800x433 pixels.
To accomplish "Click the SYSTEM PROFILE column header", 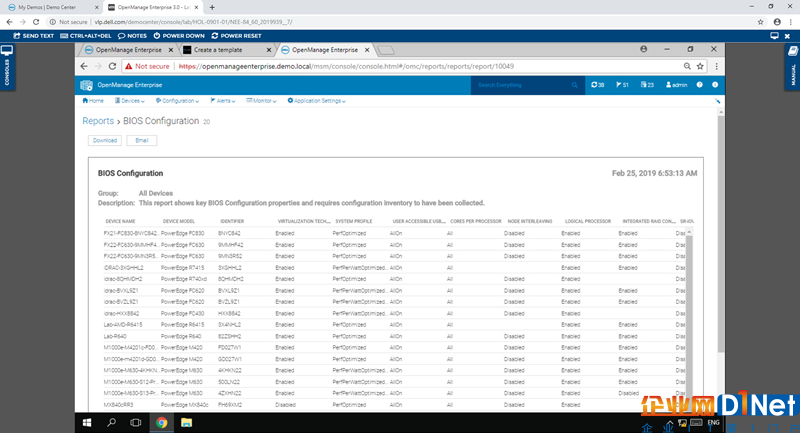I will 354,221.
